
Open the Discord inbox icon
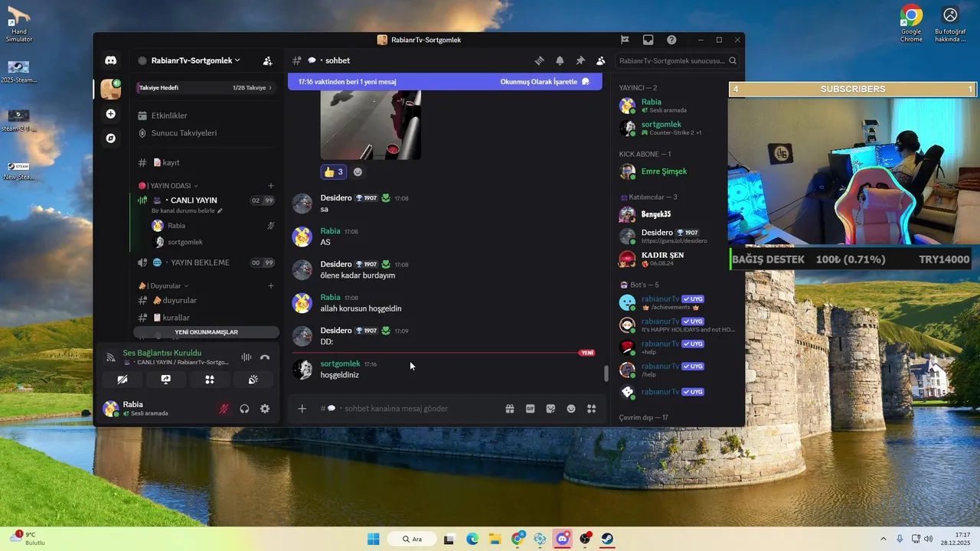point(648,40)
